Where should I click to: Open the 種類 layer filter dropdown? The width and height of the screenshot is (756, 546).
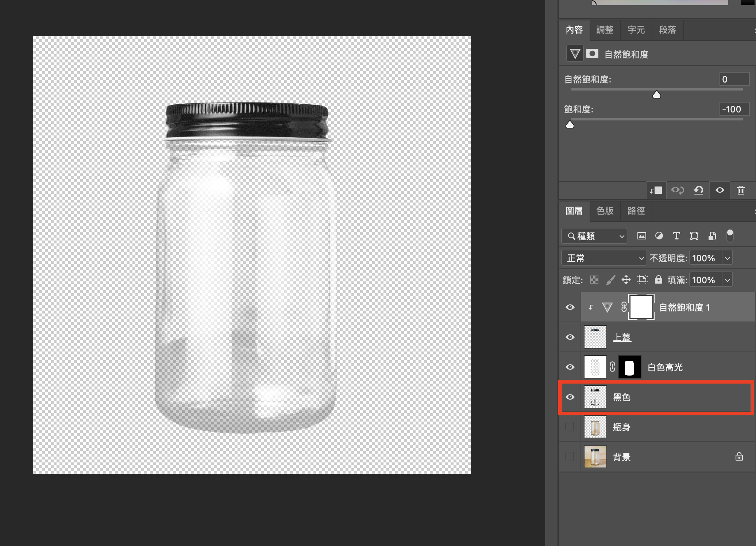coord(594,236)
